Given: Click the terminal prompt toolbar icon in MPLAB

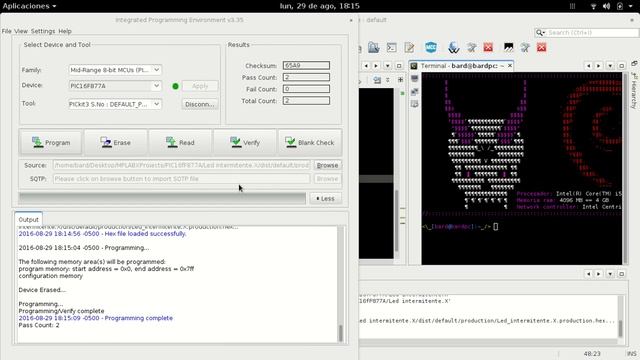Looking at the screenshot, I should coord(391,47).
